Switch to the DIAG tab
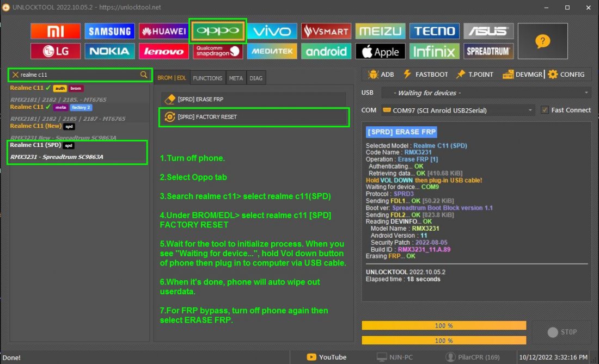Viewport: 599px width, 364px height. point(255,78)
